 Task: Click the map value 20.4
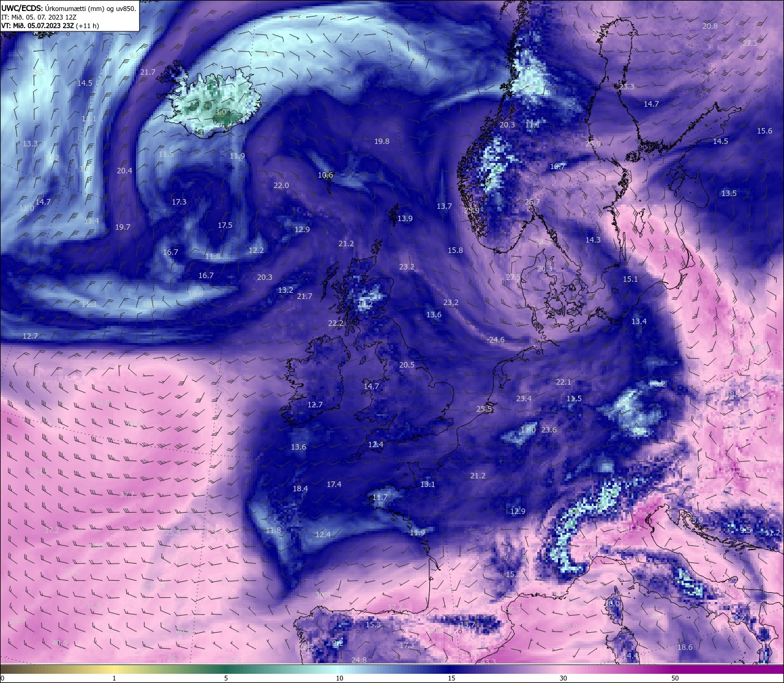pos(124,171)
